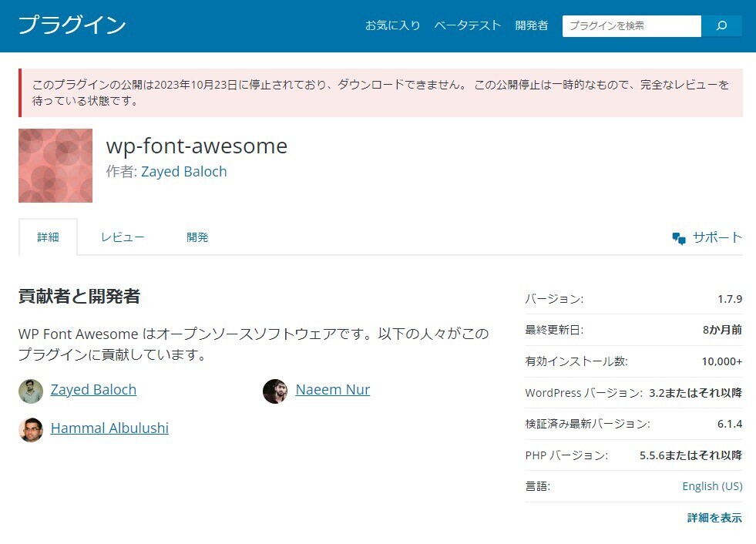Click the 検証済み最新バージョン: label
The width and height of the screenshot is (756, 544).
(587, 424)
